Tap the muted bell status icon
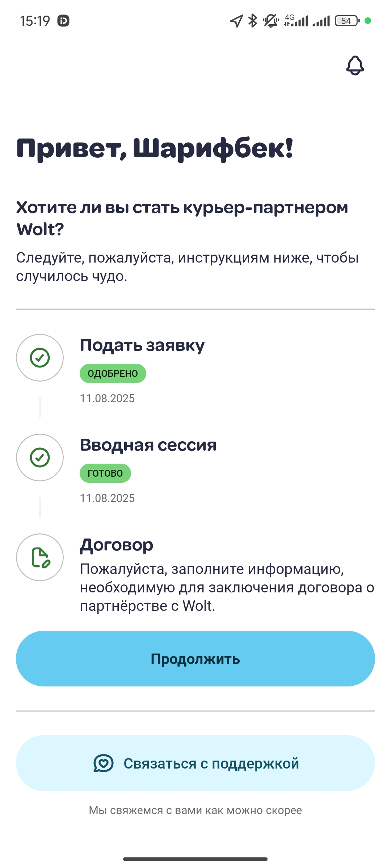391x868 pixels. (x=270, y=21)
